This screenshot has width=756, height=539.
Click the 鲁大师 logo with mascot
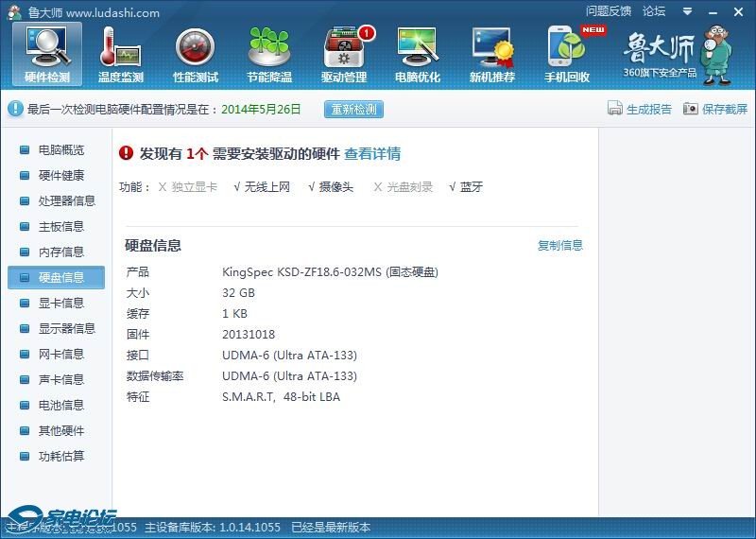pyautogui.click(x=678, y=55)
